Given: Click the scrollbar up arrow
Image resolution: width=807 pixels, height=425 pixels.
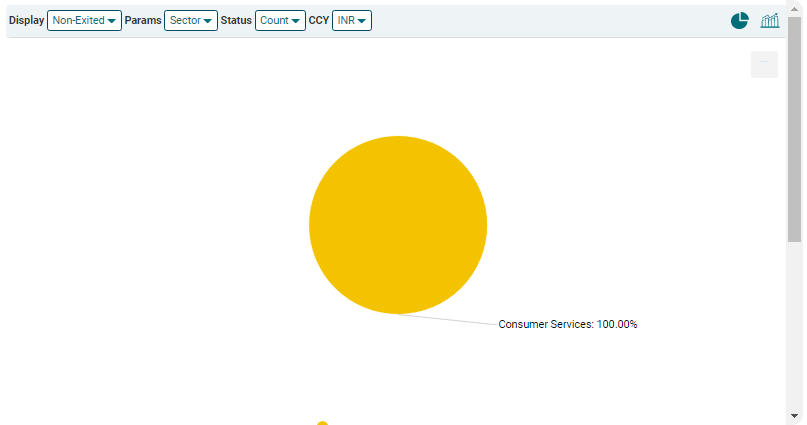Looking at the screenshot, I should click(795, 10).
